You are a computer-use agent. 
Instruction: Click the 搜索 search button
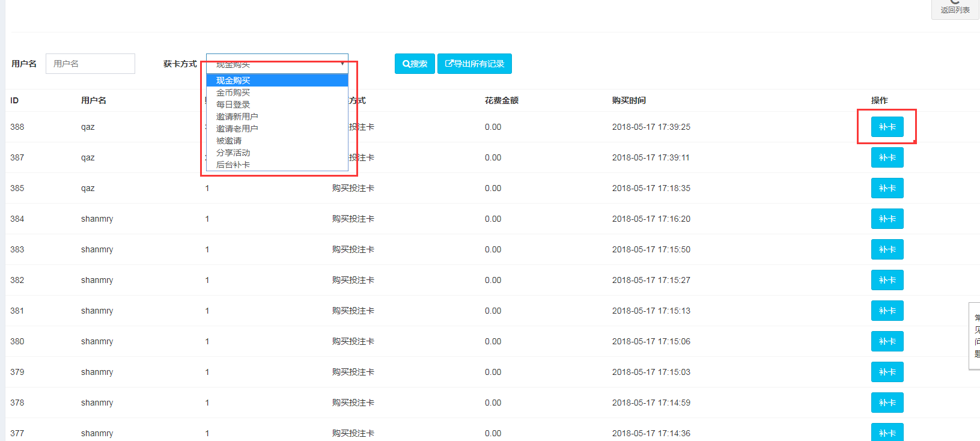pos(415,64)
